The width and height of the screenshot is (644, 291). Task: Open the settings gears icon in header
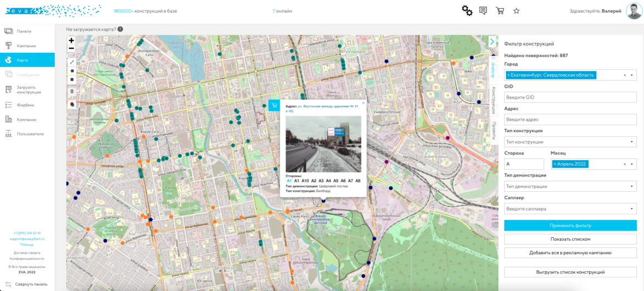(x=467, y=10)
